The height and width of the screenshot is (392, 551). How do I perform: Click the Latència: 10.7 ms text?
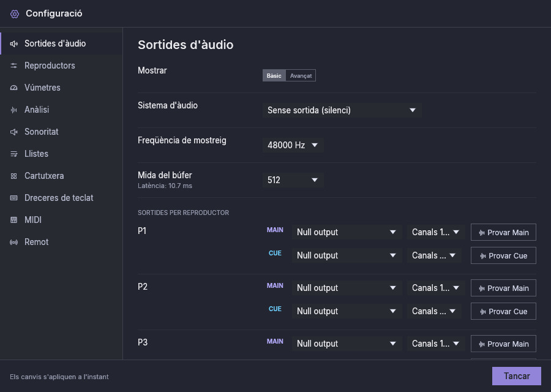165,186
